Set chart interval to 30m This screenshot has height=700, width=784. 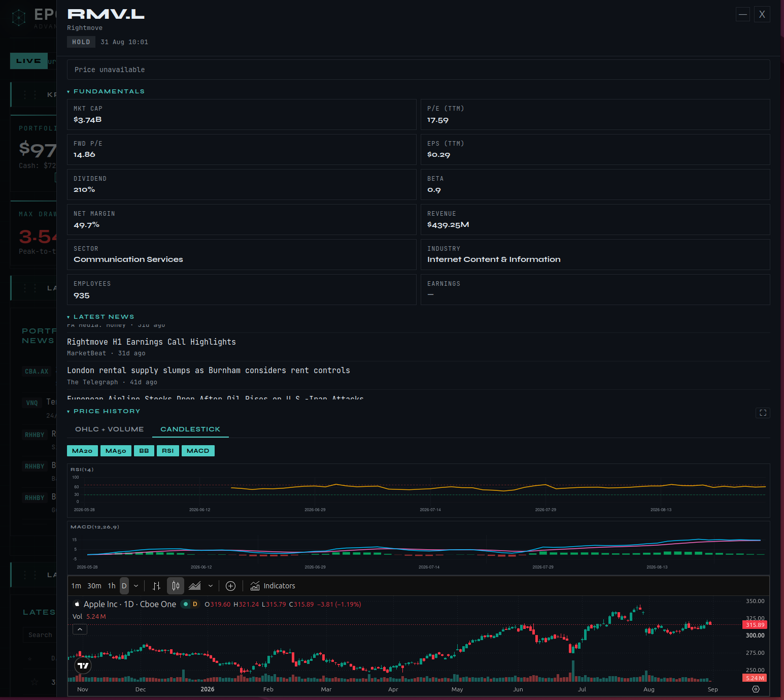click(x=94, y=586)
